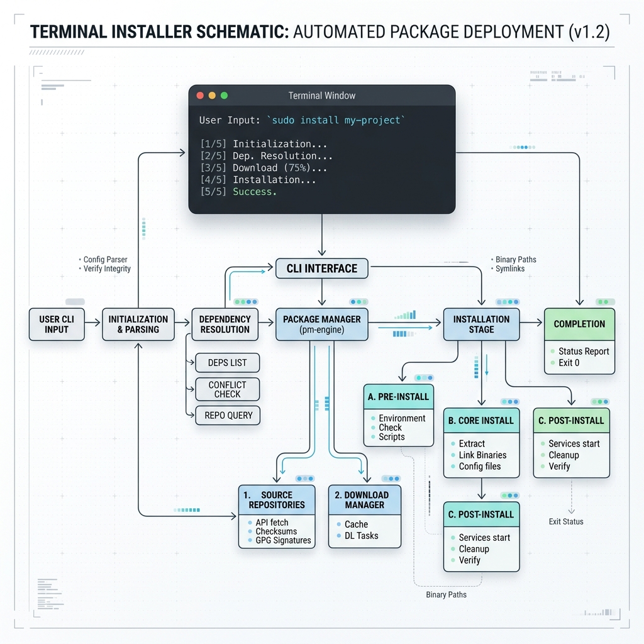Open the REPO QUERY sub-item
644x644 pixels.
coord(228,415)
